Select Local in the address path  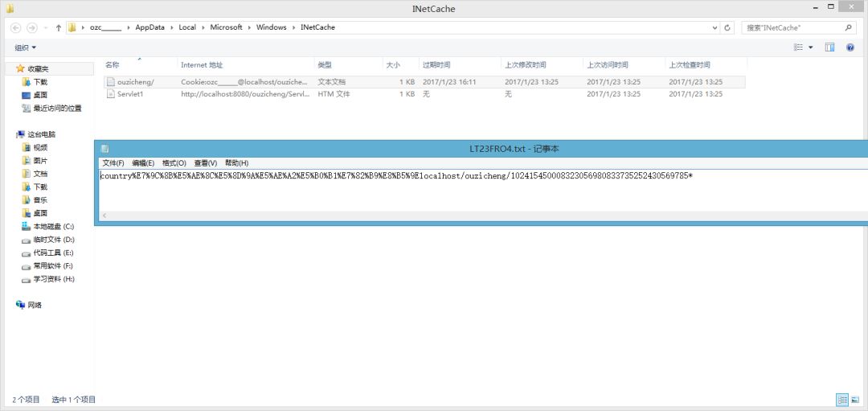pyautogui.click(x=187, y=27)
